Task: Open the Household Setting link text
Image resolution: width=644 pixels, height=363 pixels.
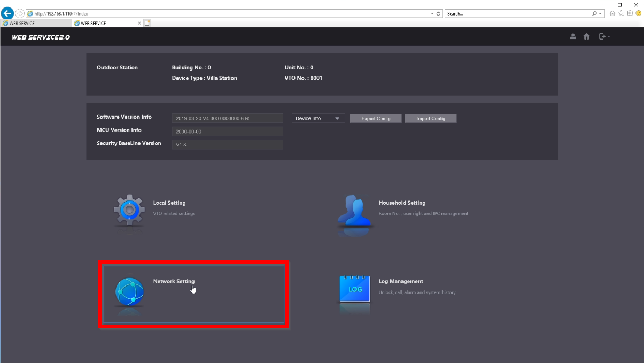Action: point(402,203)
